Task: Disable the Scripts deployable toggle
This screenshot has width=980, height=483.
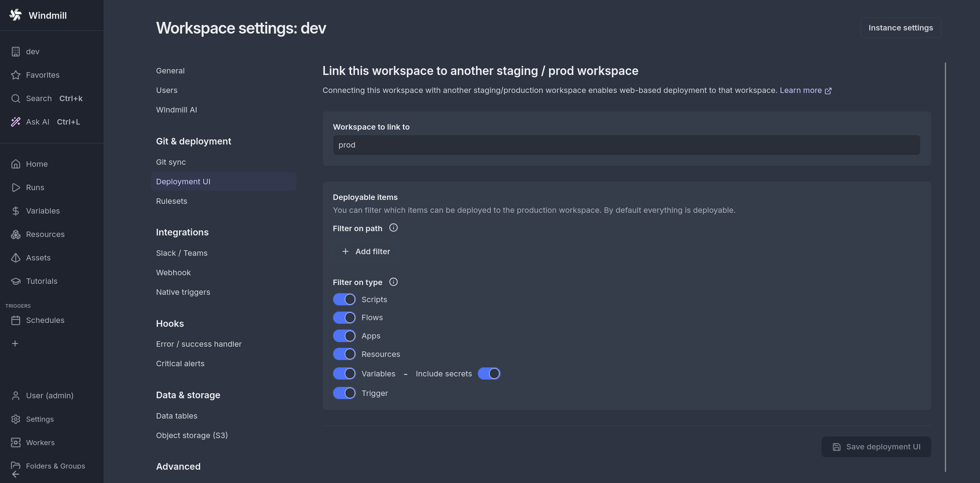Action: (344, 299)
